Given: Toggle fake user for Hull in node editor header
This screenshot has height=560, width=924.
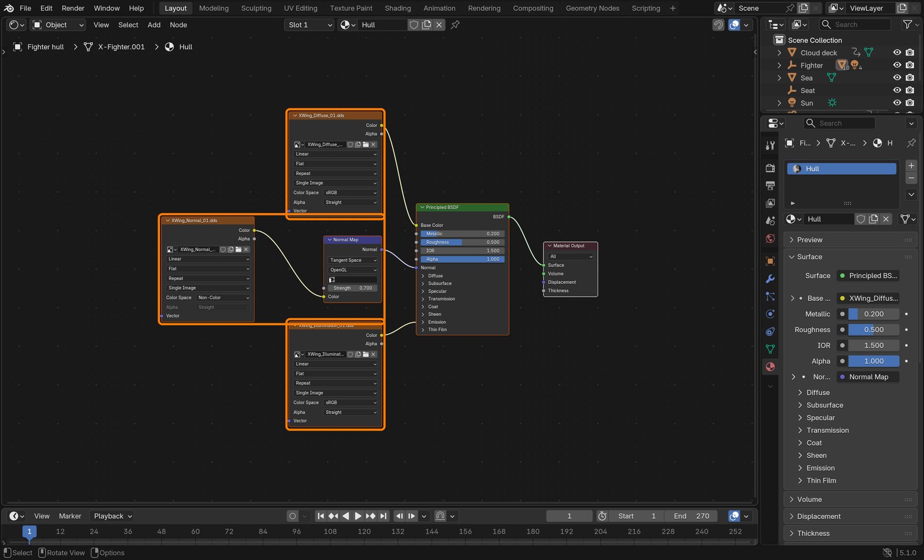Looking at the screenshot, I should point(413,25).
